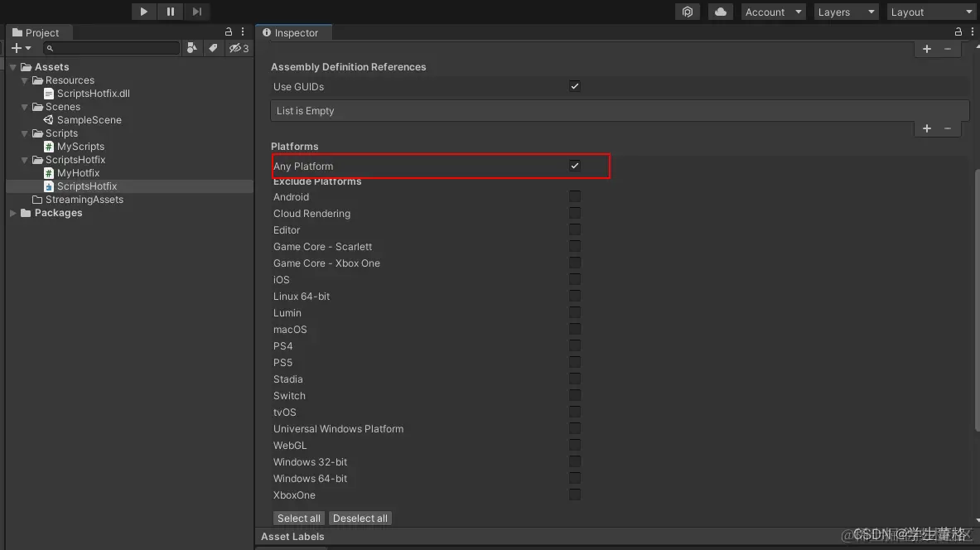Click Search by Label icon
980x550 pixels.
click(213, 48)
